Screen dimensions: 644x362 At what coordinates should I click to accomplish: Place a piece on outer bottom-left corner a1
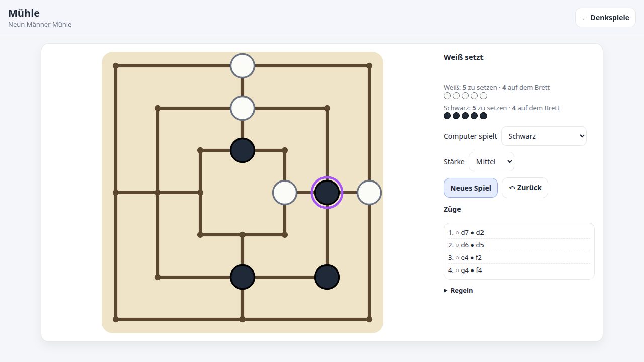[116, 319]
